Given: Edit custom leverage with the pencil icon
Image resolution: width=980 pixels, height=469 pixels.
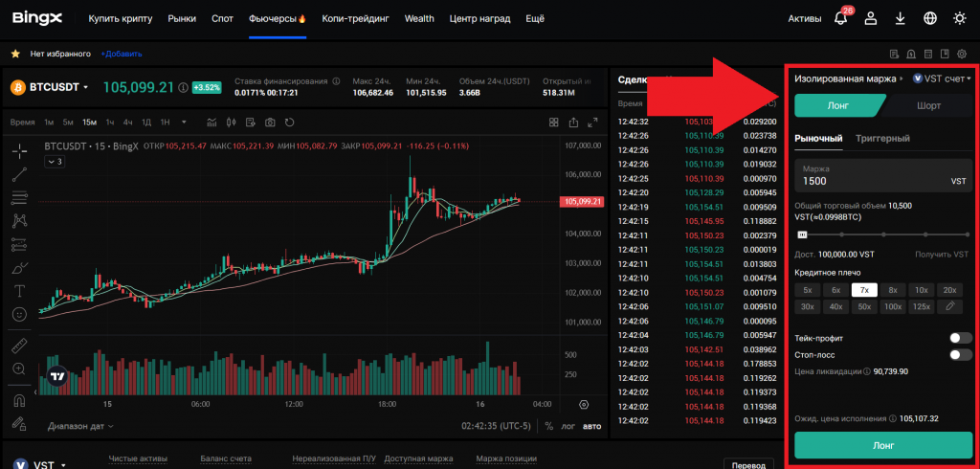Looking at the screenshot, I should [x=950, y=306].
